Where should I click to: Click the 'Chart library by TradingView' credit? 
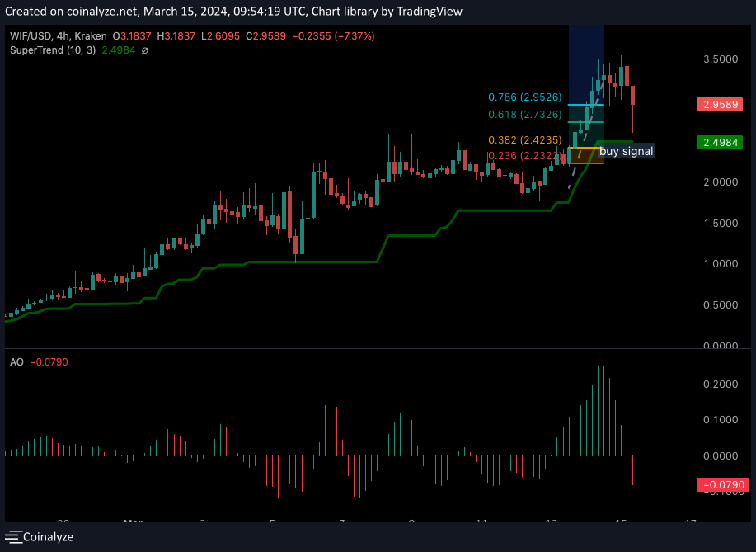387,11
